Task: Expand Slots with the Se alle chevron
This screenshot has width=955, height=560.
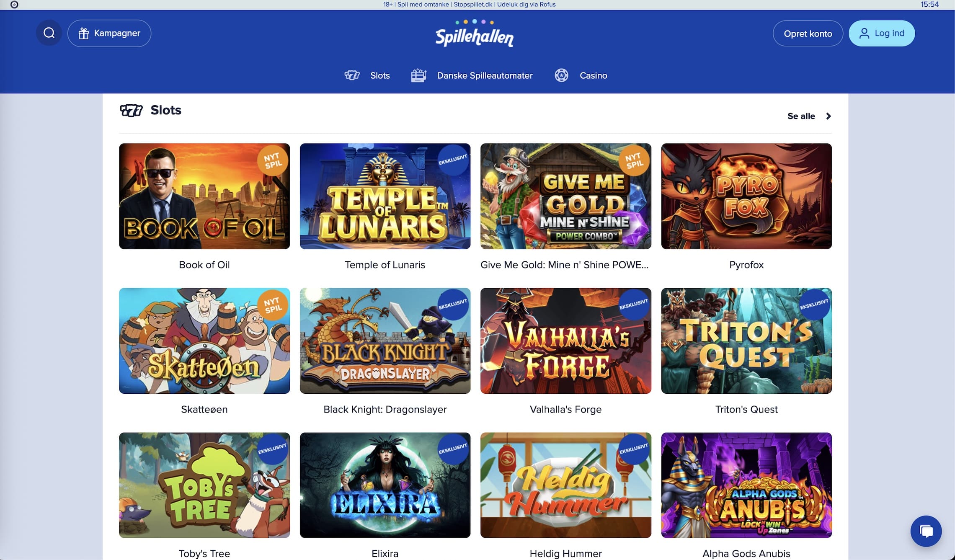Action: [x=828, y=116]
